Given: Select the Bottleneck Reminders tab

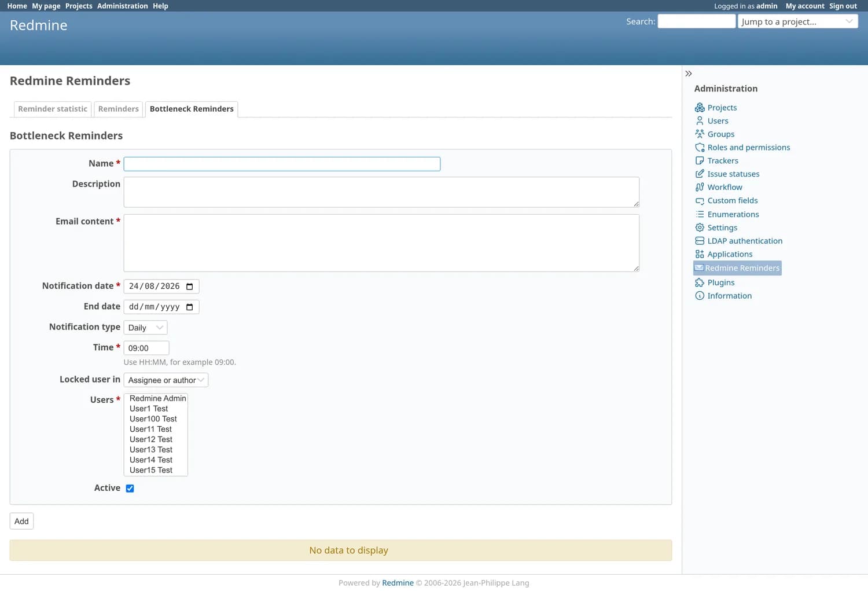Looking at the screenshot, I should [x=192, y=109].
